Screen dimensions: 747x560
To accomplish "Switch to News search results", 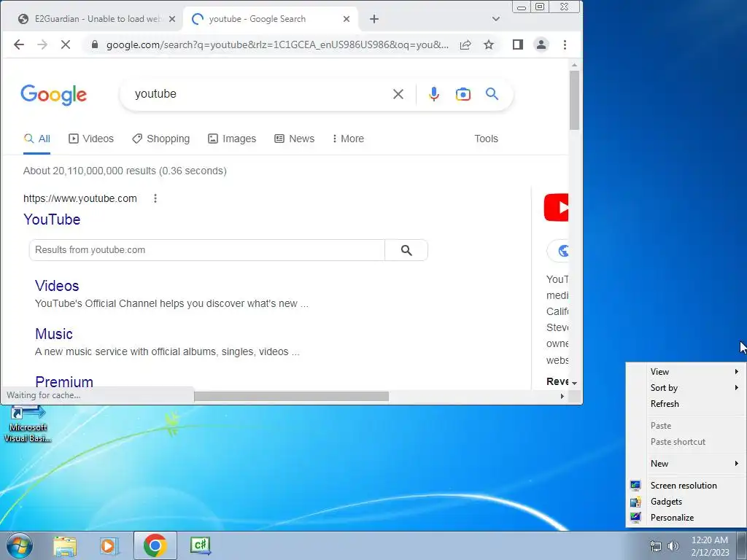I will [x=295, y=139].
